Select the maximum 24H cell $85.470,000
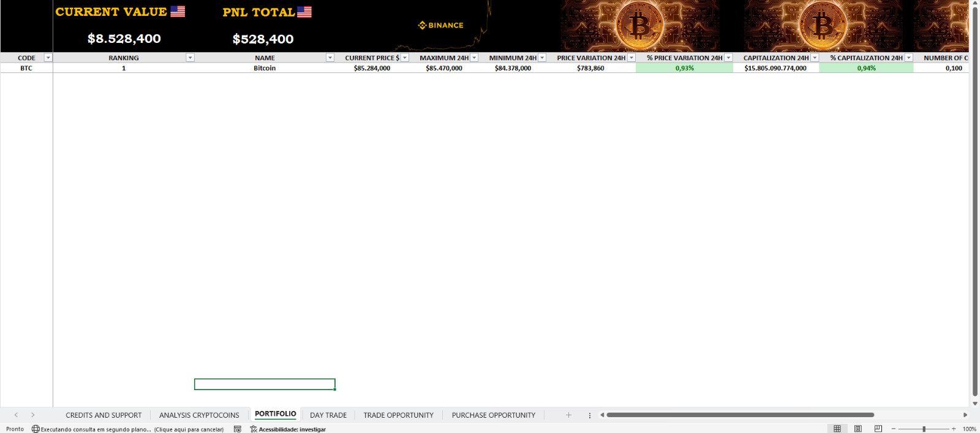The height and width of the screenshot is (433, 980). coord(444,68)
